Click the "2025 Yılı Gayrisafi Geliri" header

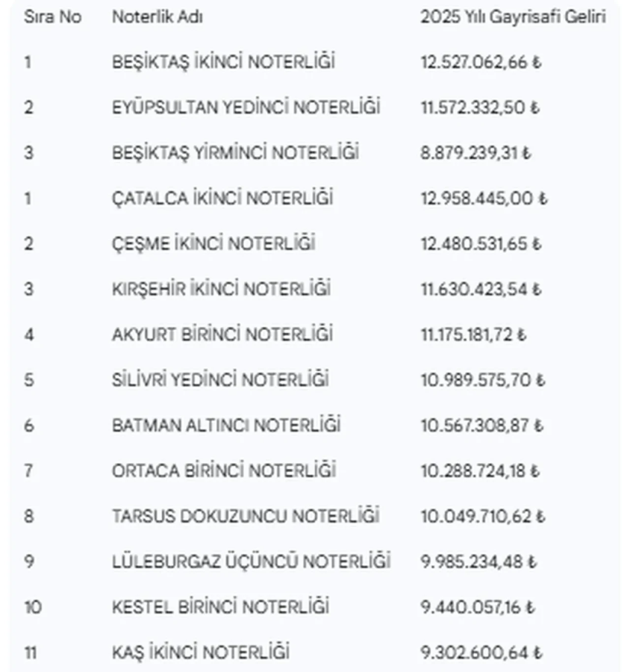(512, 16)
